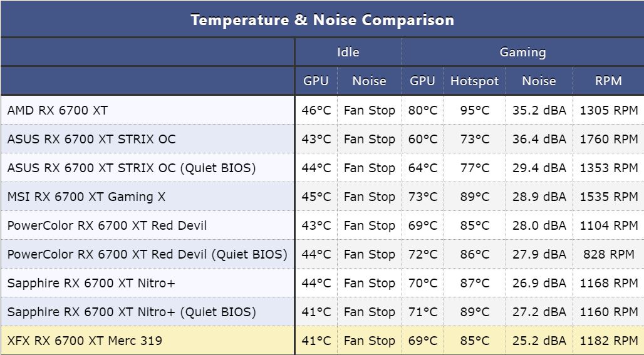Click the 828 RPM cell
The image size is (644, 355).
pyautogui.click(x=609, y=254)
